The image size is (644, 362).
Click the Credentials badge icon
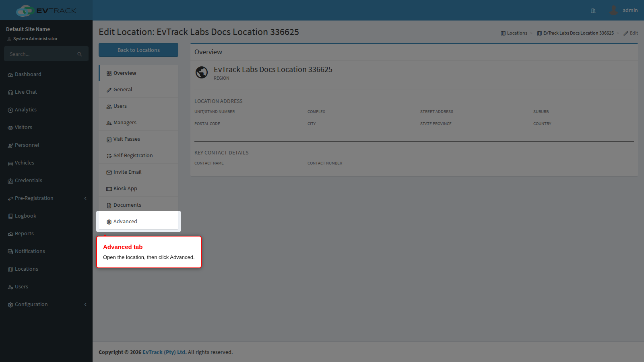pyautogui.click(x=10, y=181)
